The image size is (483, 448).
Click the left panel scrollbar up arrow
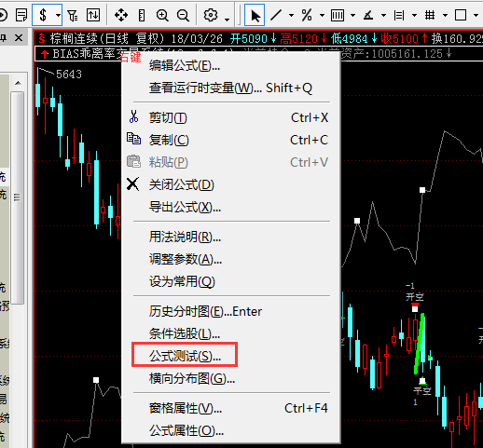coord(18,83)
